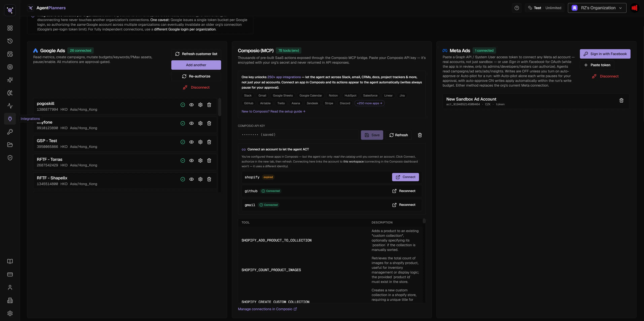Reconnect the github account
644x321 pixels.
(404, 191)
